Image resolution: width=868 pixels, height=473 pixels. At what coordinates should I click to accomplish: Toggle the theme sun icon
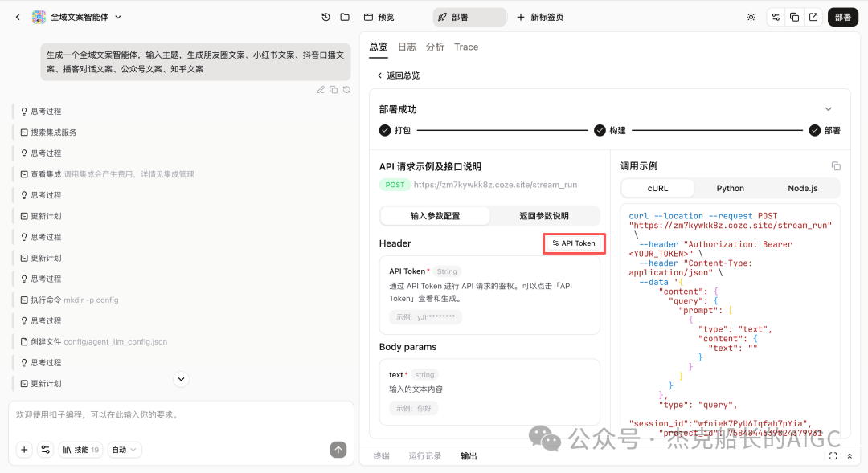point(751,17)
